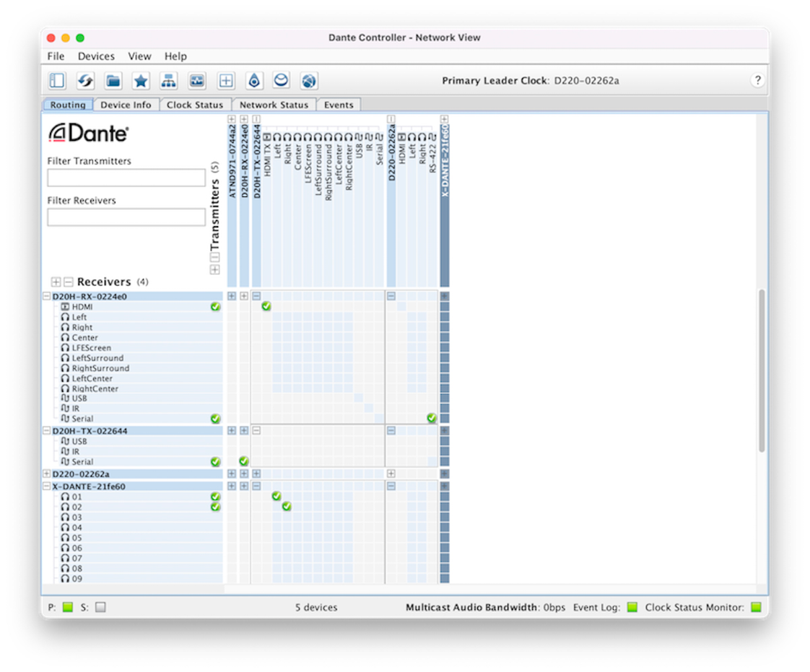Open the Network Status tab

point(274,105)
